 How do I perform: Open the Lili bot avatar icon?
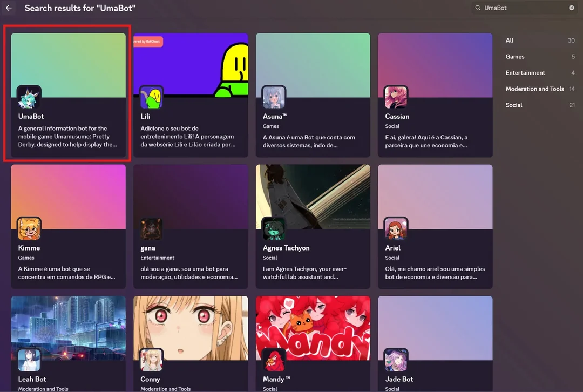(x=151, y=97)
